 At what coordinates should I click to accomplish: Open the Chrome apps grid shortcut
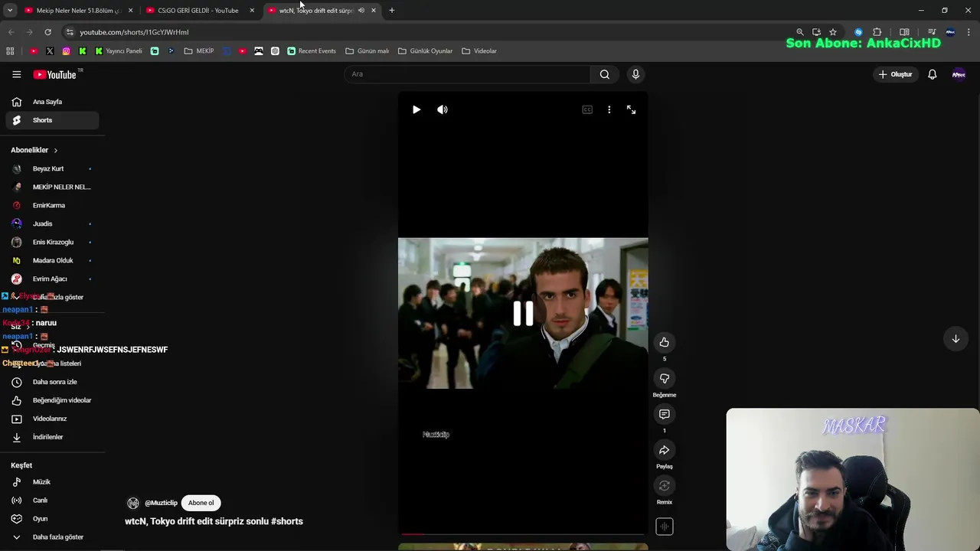[10, 51]
